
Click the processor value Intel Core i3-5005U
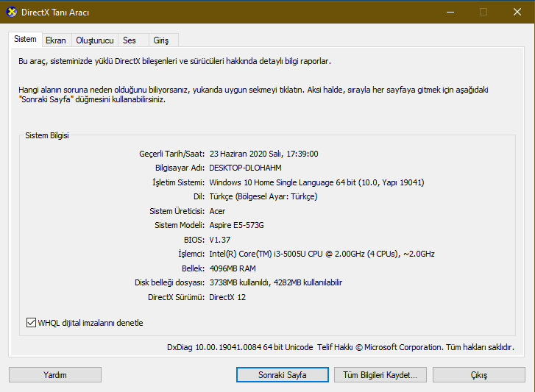[x=322, y=254]
